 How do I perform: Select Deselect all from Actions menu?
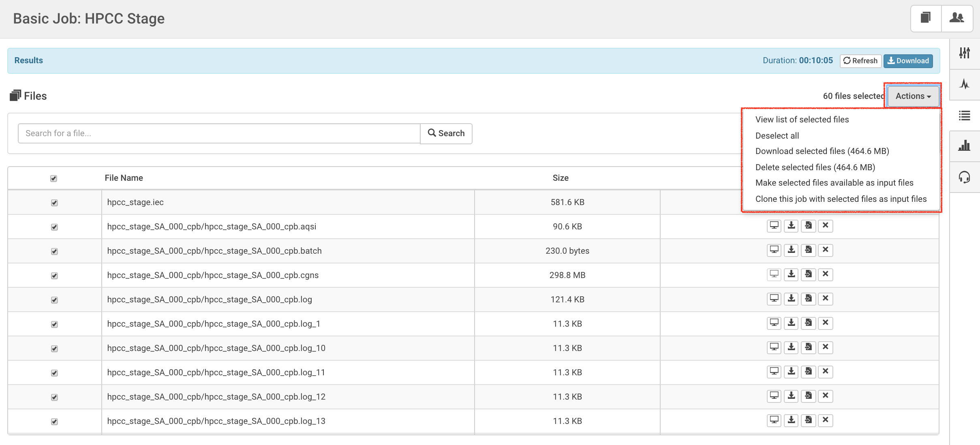[x=777, y=136]
